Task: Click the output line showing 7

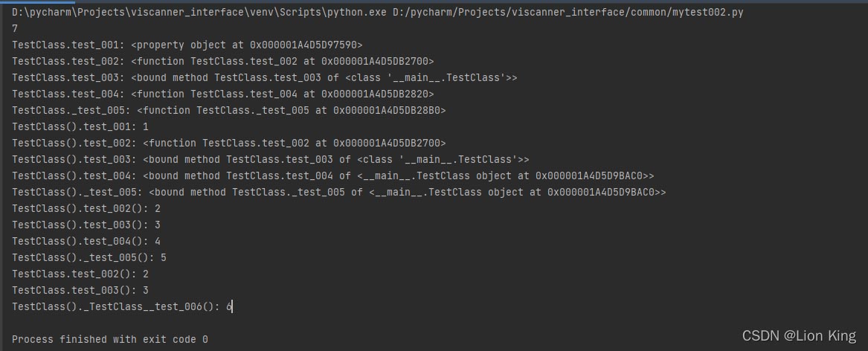Action: [16, 28]
